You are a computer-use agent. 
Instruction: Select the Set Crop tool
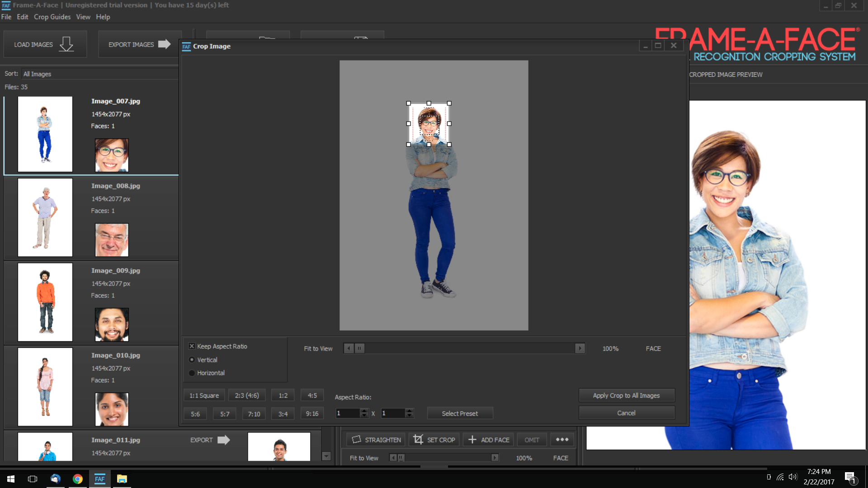(x=434, y=439)
